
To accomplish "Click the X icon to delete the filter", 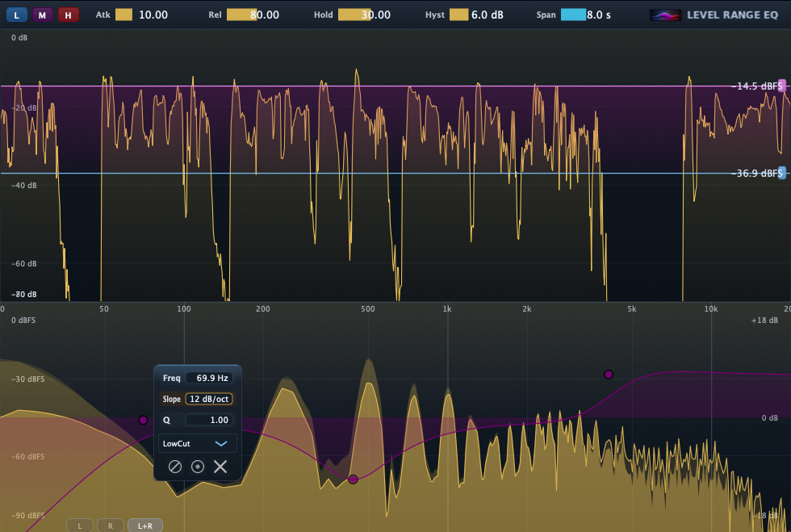I will tap(220, 467).
